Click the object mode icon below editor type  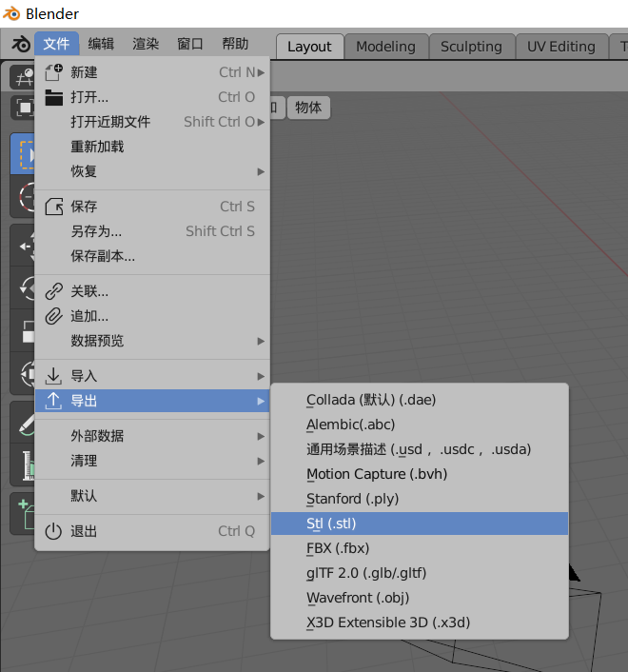click(x=22, y=108)
